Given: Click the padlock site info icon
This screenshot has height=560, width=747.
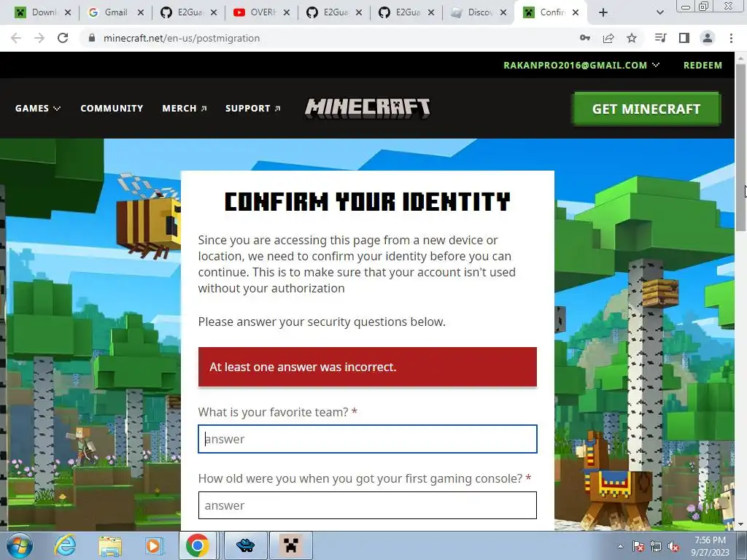Looking at the screenshot, I should pos(92,38).
